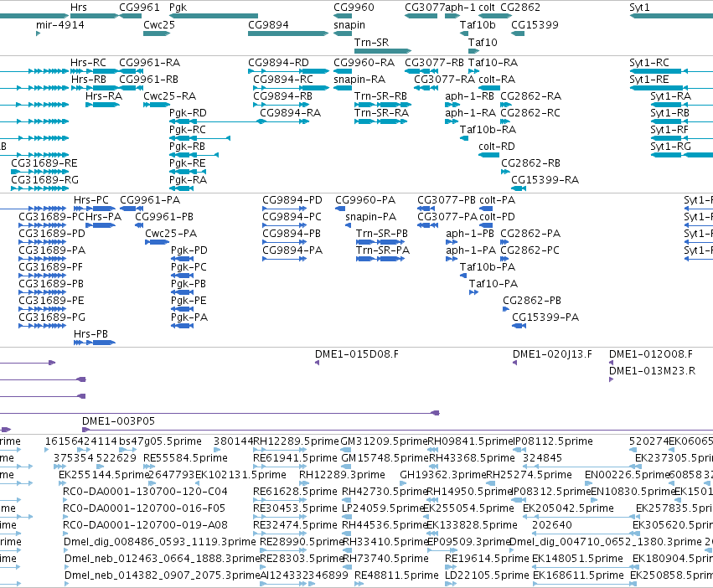The image size is (713, 588).
Task: Select transcript label CG31689-RE
Action: click(x=44, y=162)
